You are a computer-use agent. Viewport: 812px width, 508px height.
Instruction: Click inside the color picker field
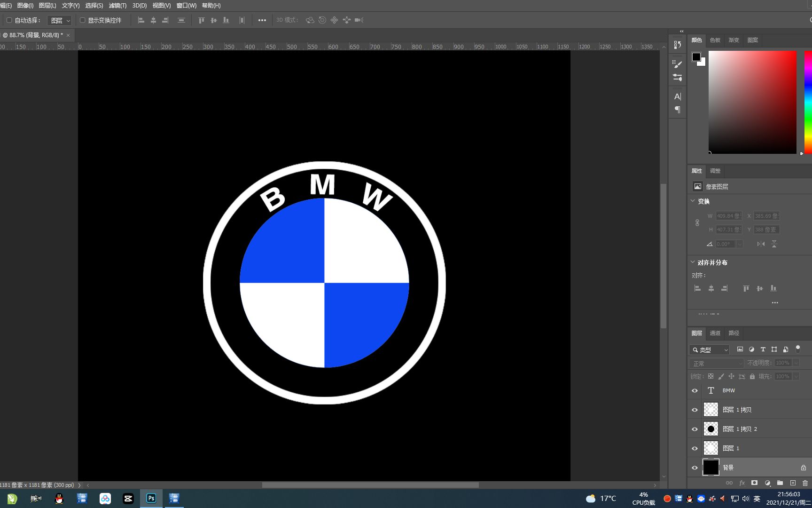coord(752,102)
